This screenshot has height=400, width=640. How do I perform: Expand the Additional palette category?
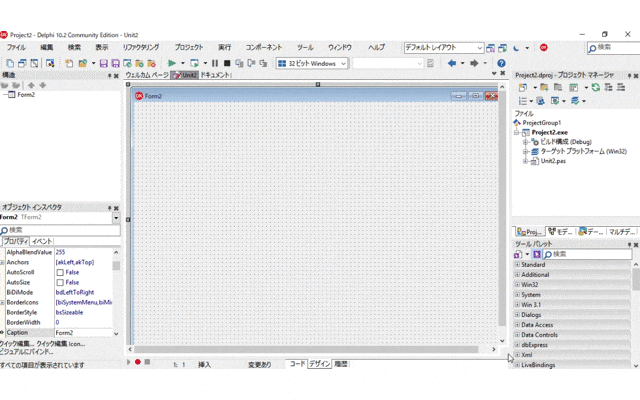pyautogui.click(x=517, y=275)
